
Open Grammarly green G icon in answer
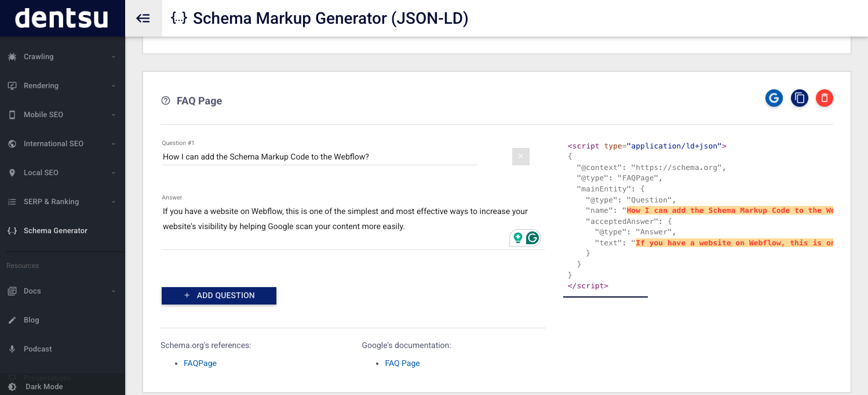533,238
